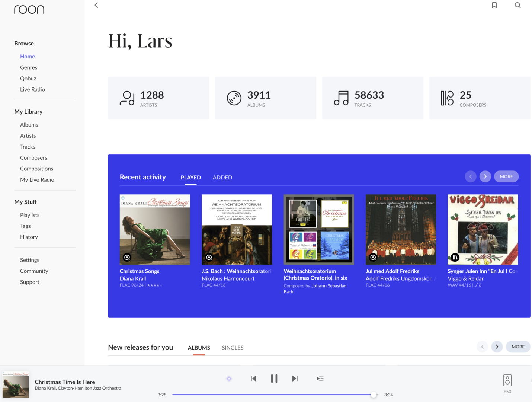Open Live Radio in the sidebar
Image resolution: width=532 pixels, height=402 pixels.
coord(32,89)
